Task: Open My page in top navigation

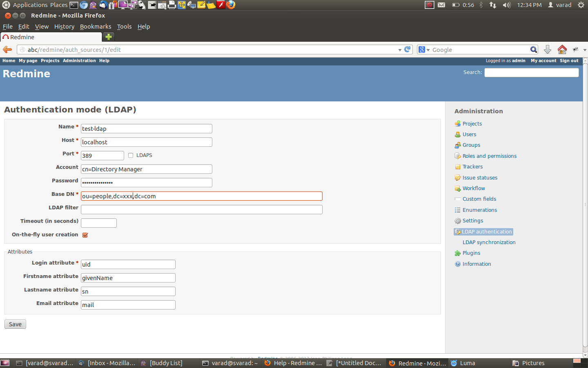Action: 28,61
